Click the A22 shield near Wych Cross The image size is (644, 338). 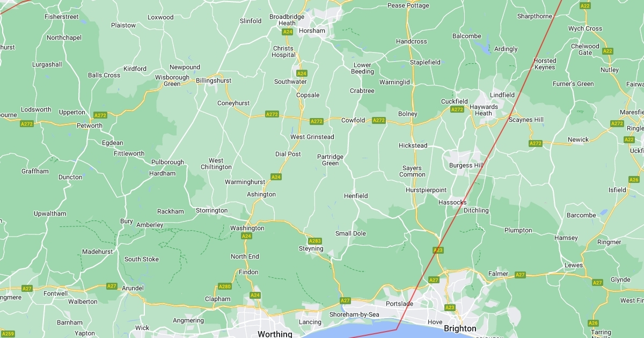[x=586, y=6]
